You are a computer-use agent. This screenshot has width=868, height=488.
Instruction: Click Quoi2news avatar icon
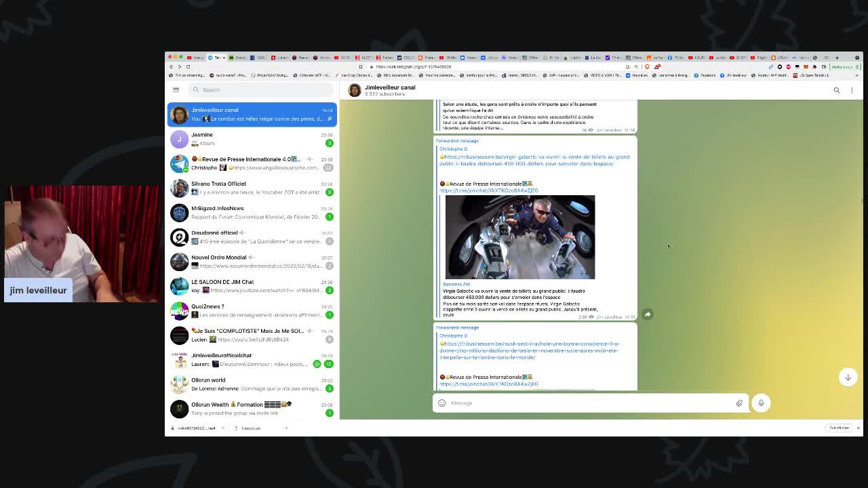pyautogui.click(x=179, y=310)
